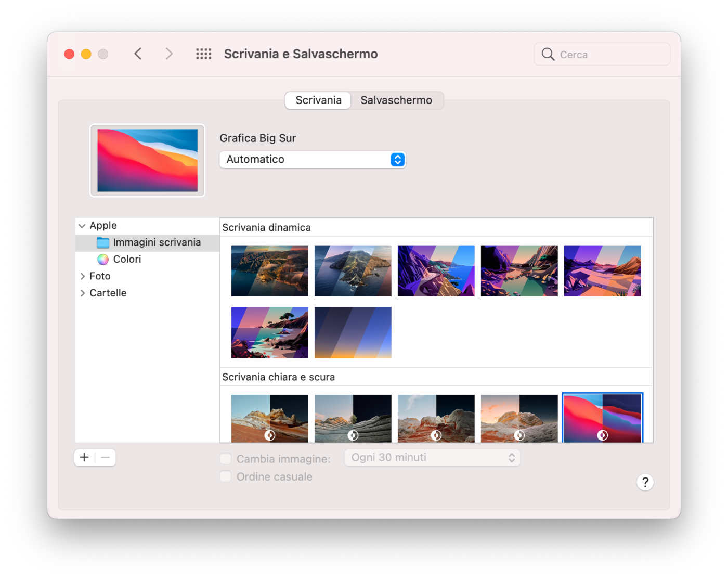728x581 pixels.
Task: Click the plus button to add folder
Action: 85,458
